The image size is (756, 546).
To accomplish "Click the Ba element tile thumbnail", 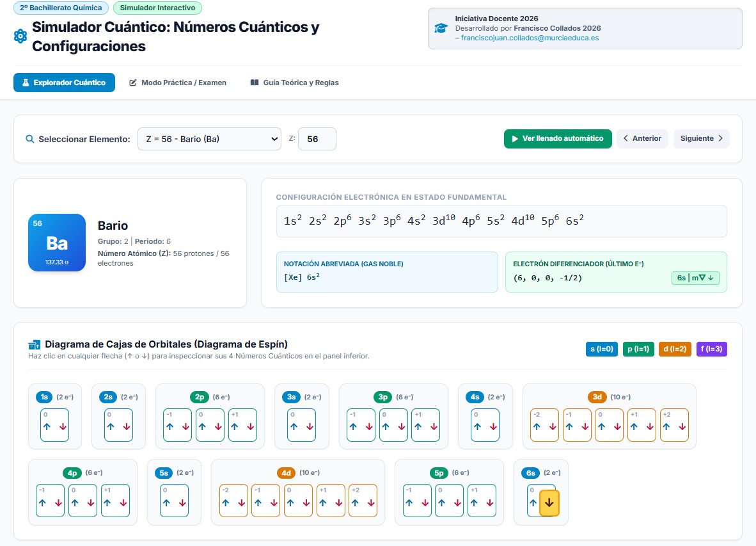I will point(57,243).
